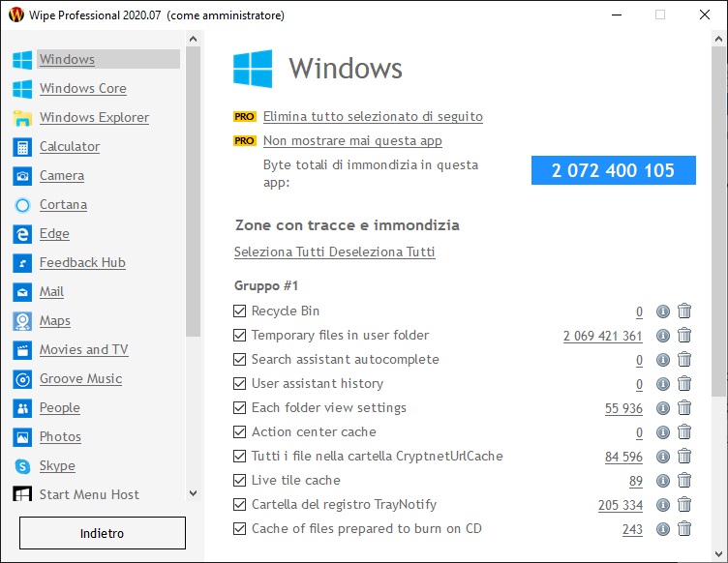Open the 2 069 421 361 byte count link

point(603,336)
